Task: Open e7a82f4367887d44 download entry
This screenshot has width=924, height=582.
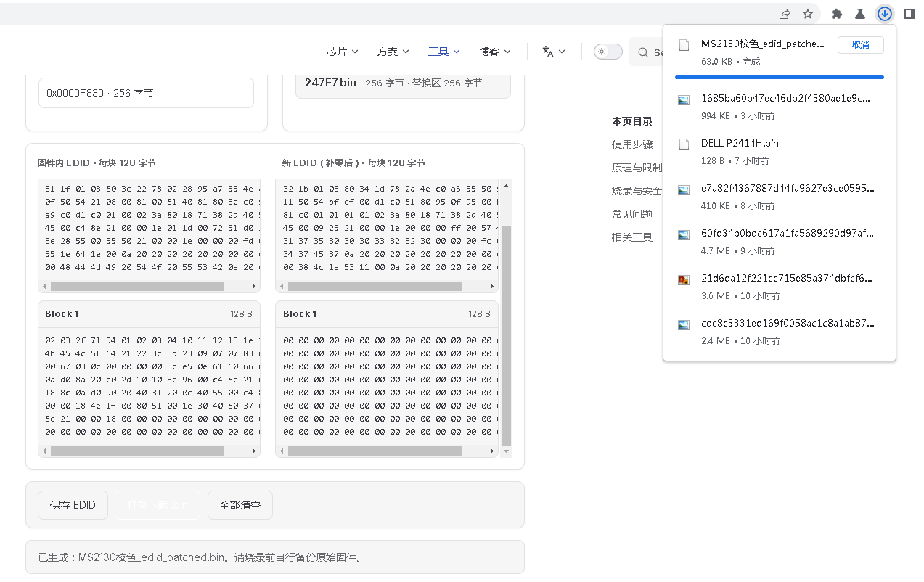Action: (788, 189)
